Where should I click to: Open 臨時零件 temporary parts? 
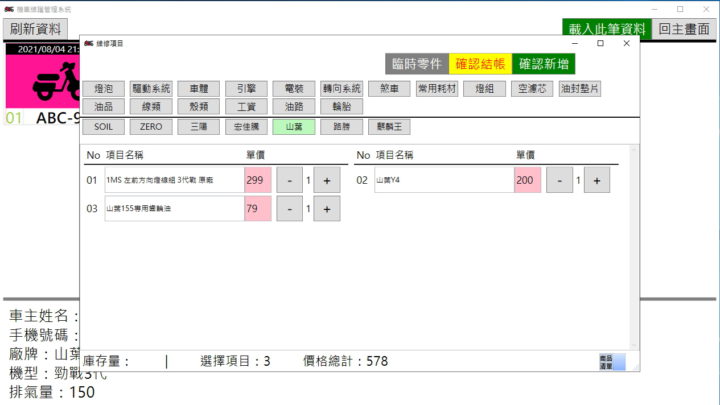click(416, 64)
